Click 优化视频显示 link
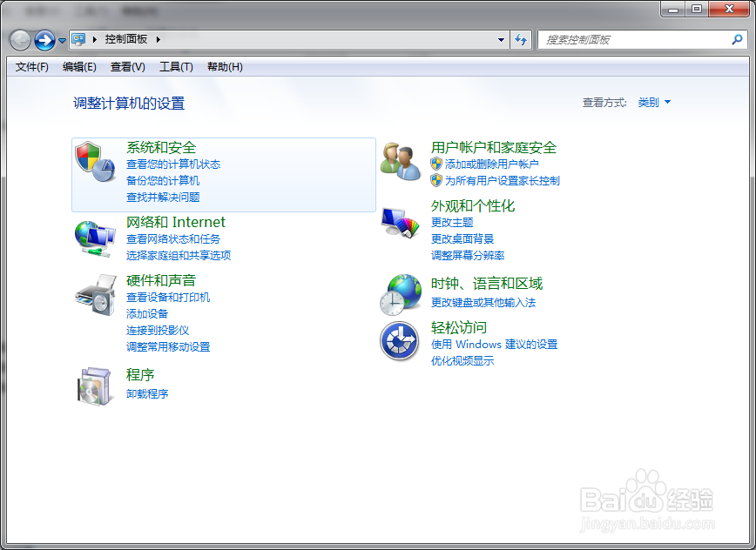 (462, 361)
